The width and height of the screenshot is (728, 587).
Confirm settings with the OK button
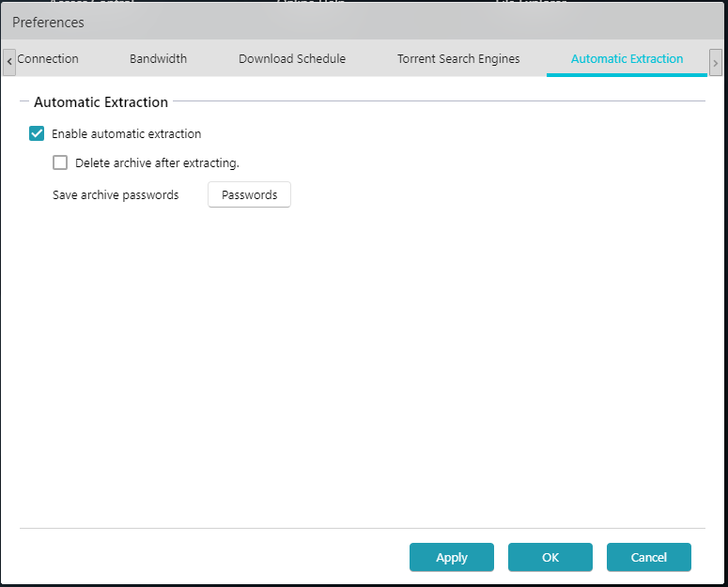coord(550,557)
